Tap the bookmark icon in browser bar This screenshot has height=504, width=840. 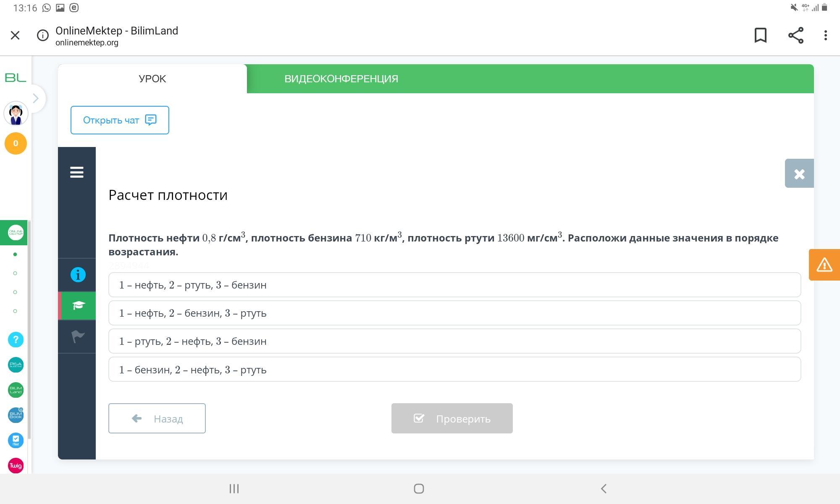(x=760, y=35)
